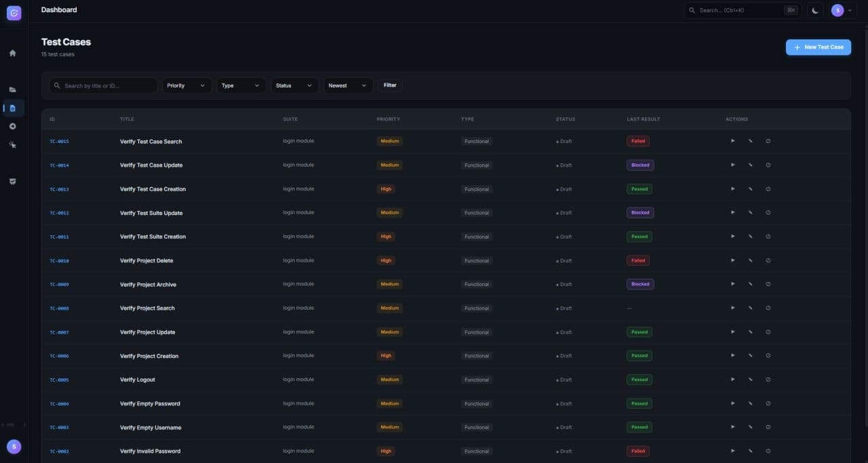Image resolution: width=868 pixels, height=463 pixels.
Task: Open the Newest sort dropdown
Action: pyautogui.click(x=348, y=85)
